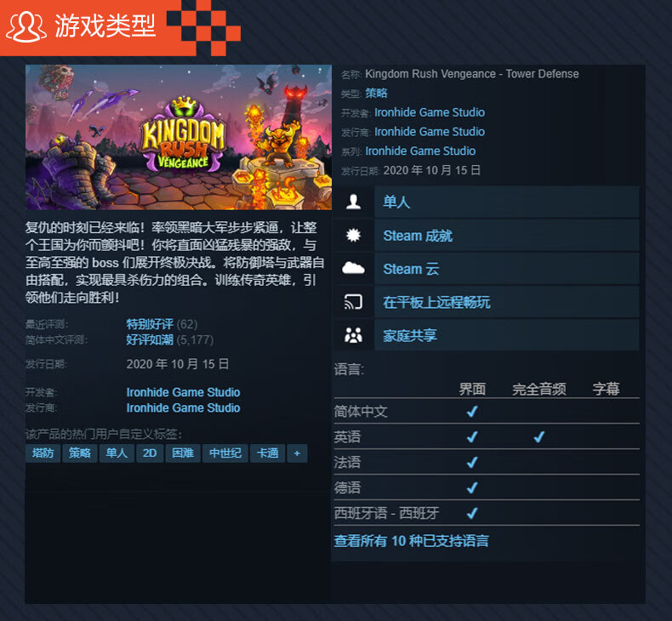
Task: Open series Ironhide Game Studio link
Action: click(x=420, y=151)
